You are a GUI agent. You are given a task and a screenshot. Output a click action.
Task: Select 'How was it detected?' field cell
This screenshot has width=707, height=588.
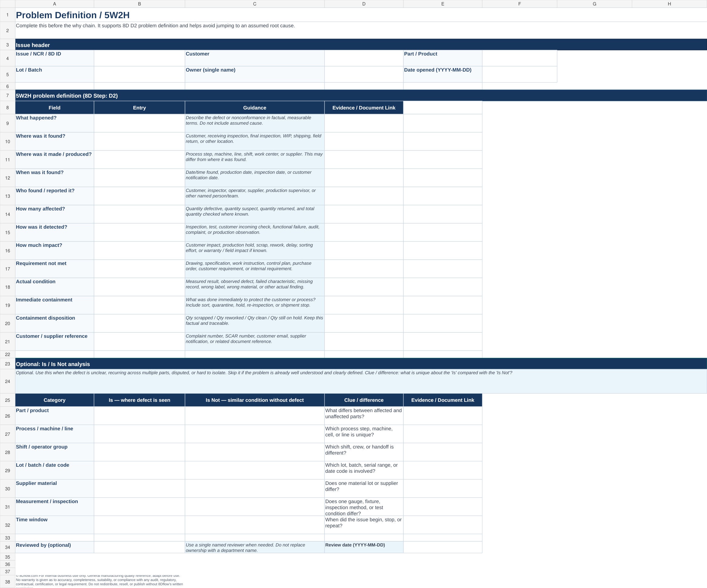click(x=55, y=232)
